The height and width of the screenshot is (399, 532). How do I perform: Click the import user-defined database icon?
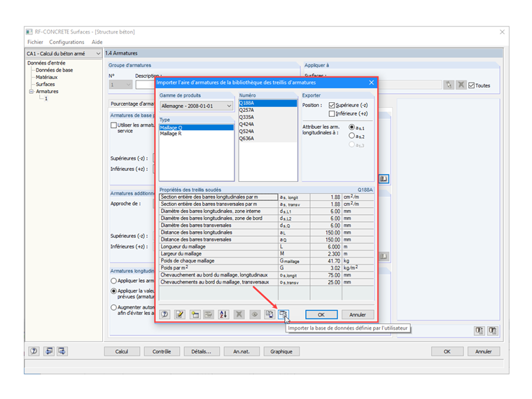pyautogui.click(x=283, y=314)
